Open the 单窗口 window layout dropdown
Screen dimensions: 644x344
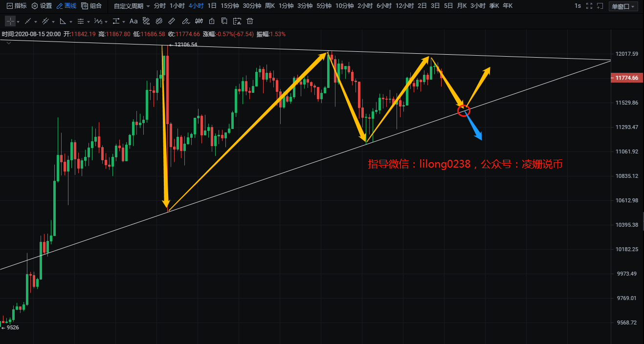pyautogui.click(x=623, y=6)
